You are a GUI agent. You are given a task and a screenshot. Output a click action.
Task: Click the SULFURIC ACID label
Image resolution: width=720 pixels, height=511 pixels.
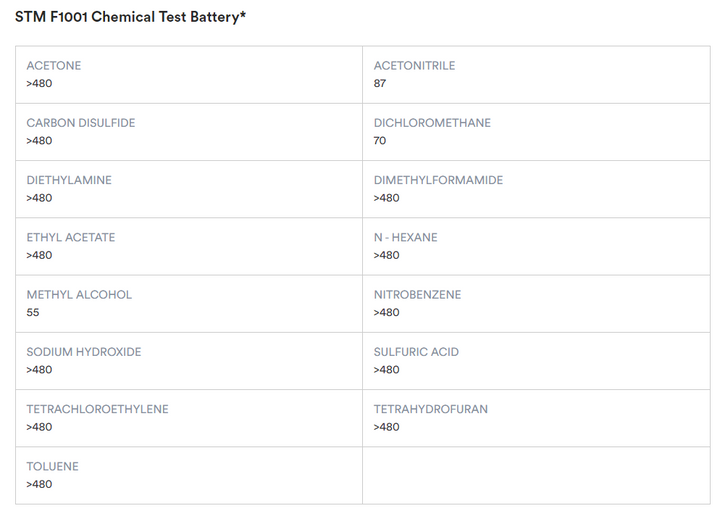414,352
